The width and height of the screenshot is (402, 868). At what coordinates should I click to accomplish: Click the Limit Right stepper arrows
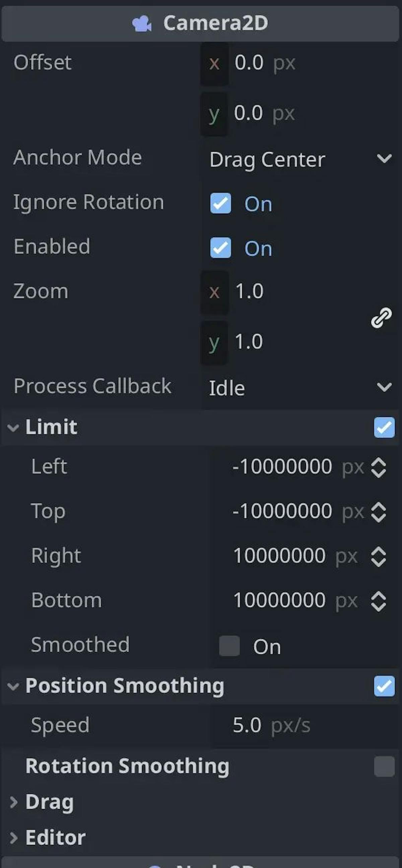378,556
